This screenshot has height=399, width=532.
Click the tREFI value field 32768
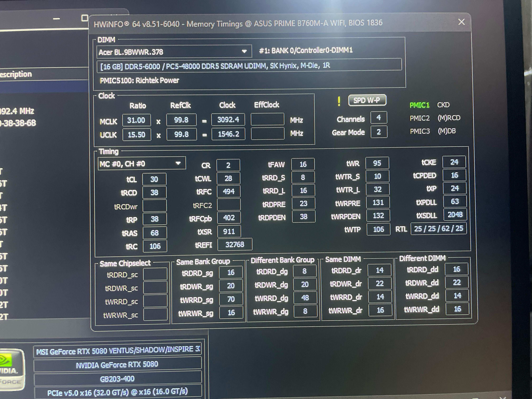(x=235, y=244)
